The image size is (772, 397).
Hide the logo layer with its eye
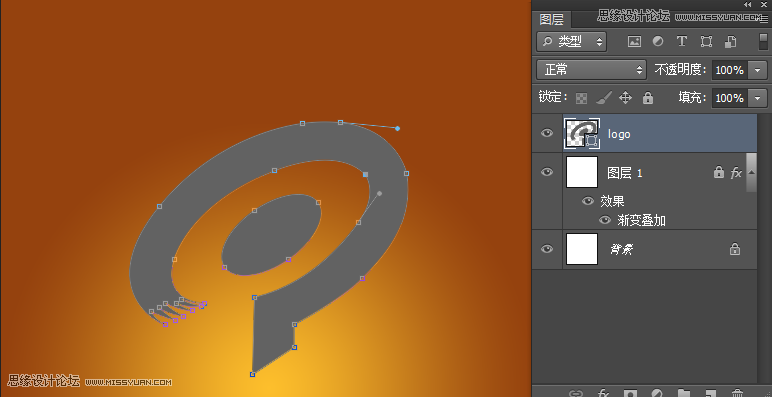click(547, 133)
